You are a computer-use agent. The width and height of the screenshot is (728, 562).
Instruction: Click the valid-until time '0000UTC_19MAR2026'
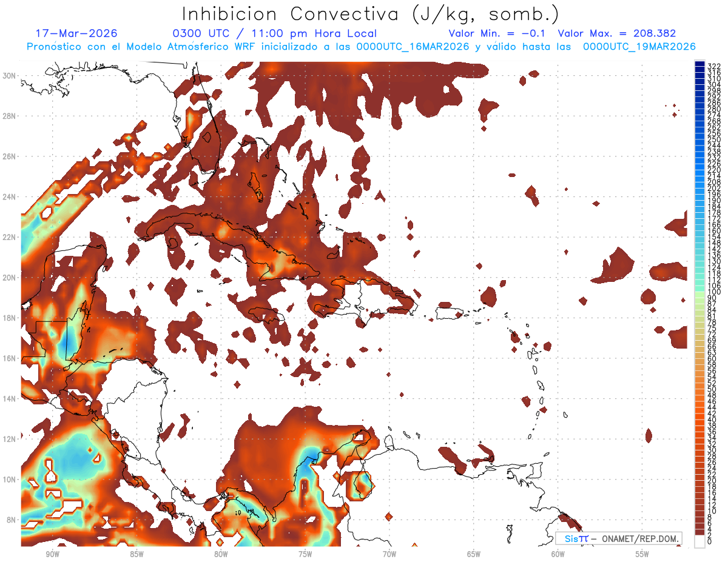point(639,47)
